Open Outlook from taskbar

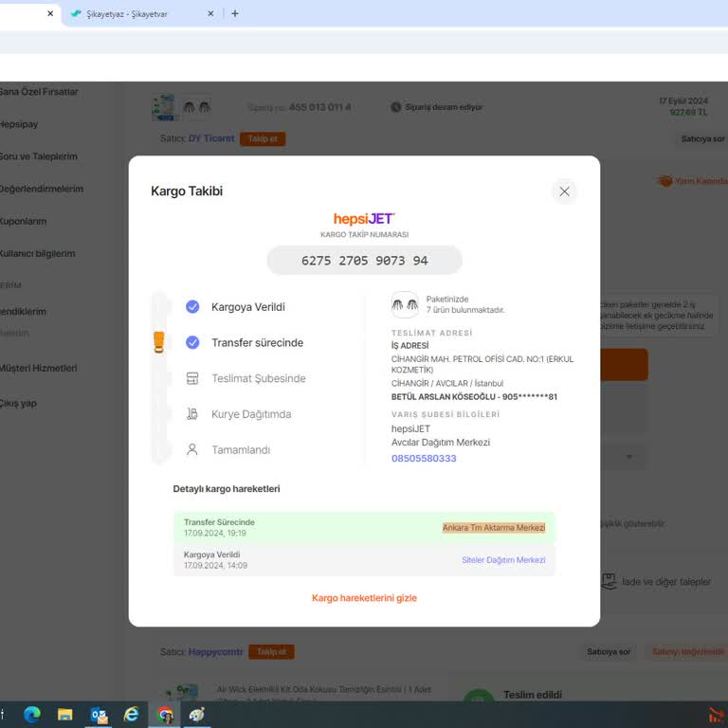click(x=99, y=715)
